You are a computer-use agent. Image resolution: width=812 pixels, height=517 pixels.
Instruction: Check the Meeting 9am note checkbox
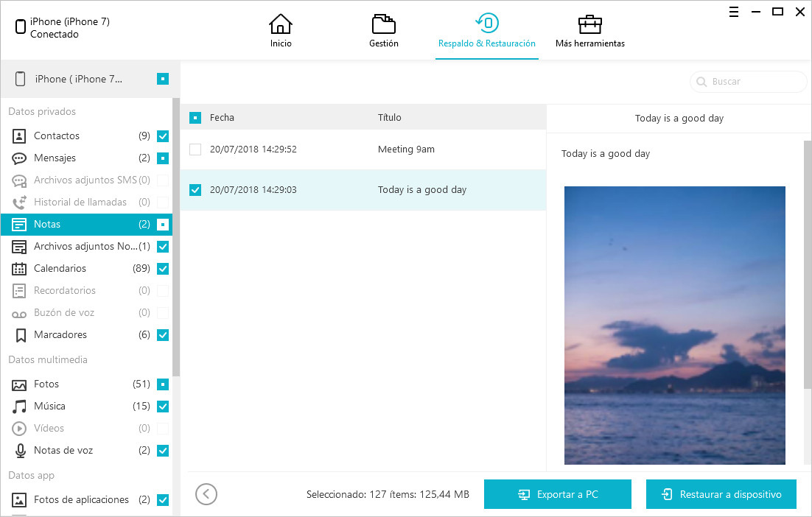point(195,150)
